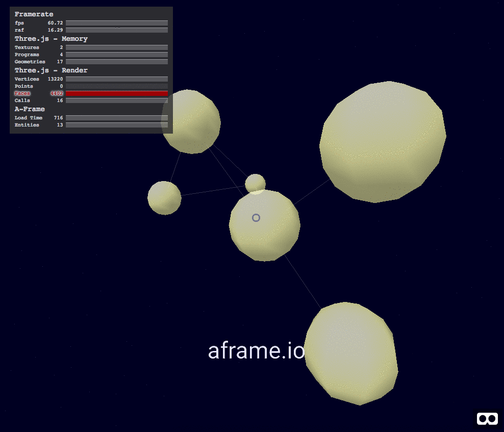Select the tiny sphere above center sphere

255,183
